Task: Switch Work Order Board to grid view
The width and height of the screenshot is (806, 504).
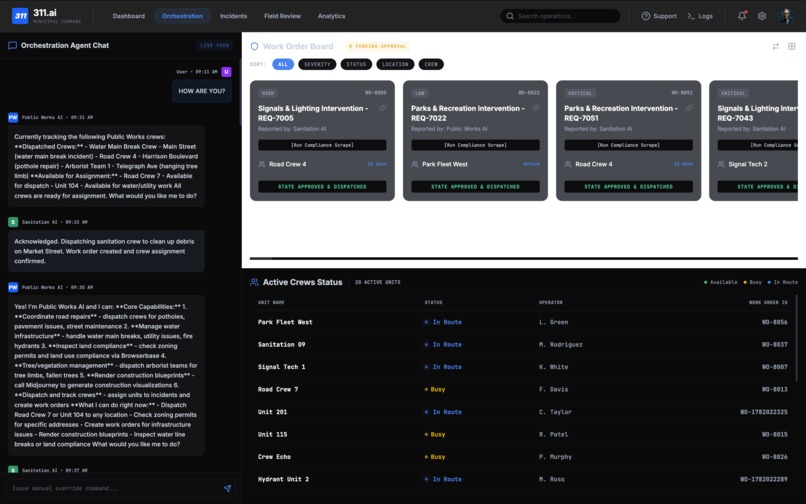Action: pos(792,46)
